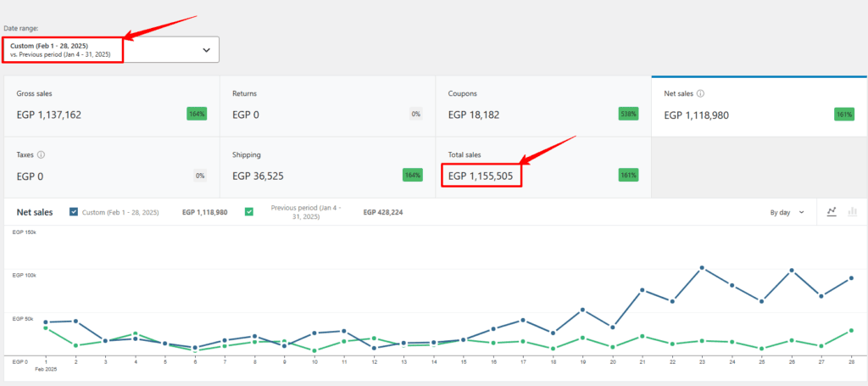The width and height of the screenshot is (868, 386).
Task: Click the blue data point for Feb 23
Action: point(702,267)
